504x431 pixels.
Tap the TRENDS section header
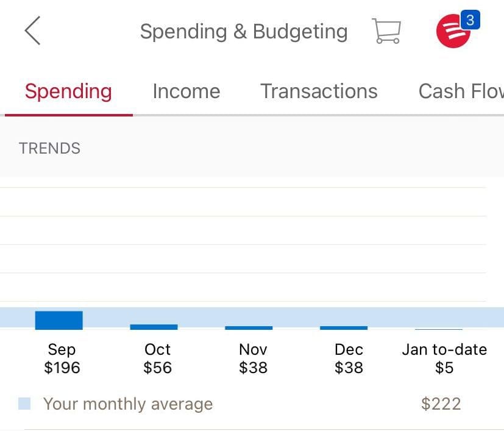tap(49, 148)
